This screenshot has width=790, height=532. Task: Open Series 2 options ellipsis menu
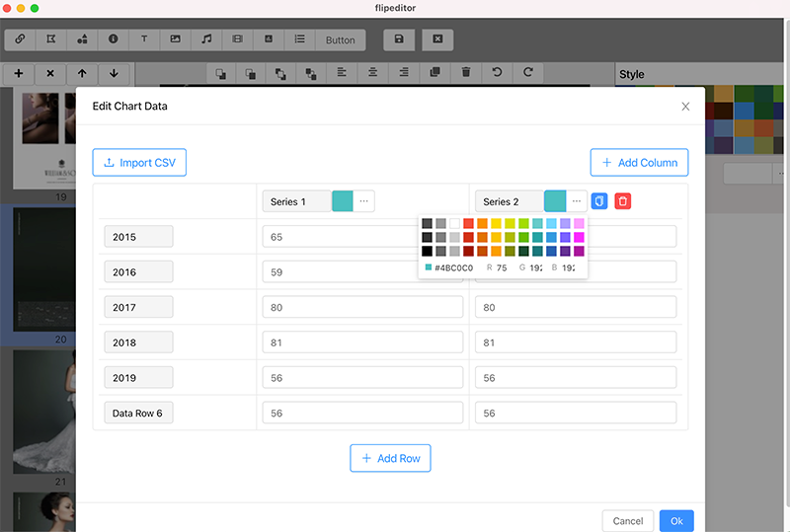click(577, 201)
